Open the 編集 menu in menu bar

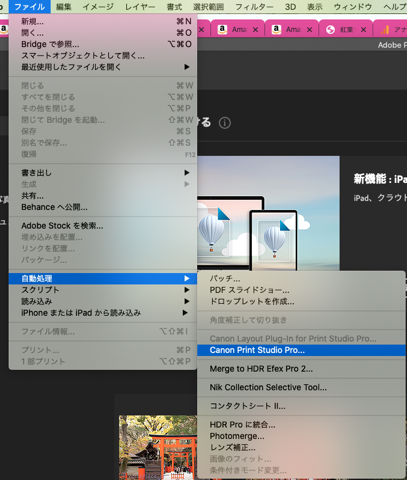(63, 7)
